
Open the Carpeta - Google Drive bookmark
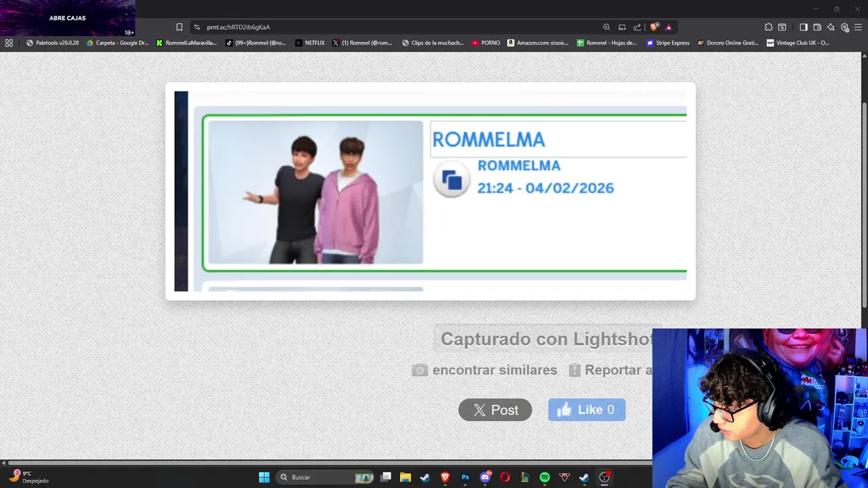click(x=117, y=43)
